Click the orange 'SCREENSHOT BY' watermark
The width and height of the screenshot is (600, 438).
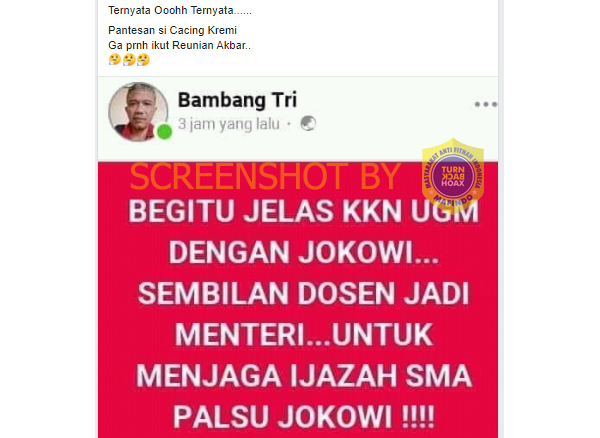click(x=265, y=176)
